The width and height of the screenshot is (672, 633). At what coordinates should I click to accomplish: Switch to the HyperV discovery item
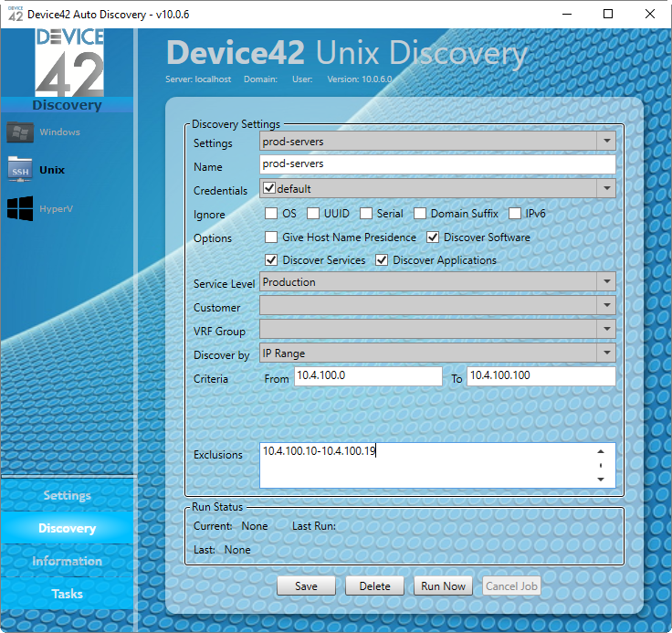point(56,209)
